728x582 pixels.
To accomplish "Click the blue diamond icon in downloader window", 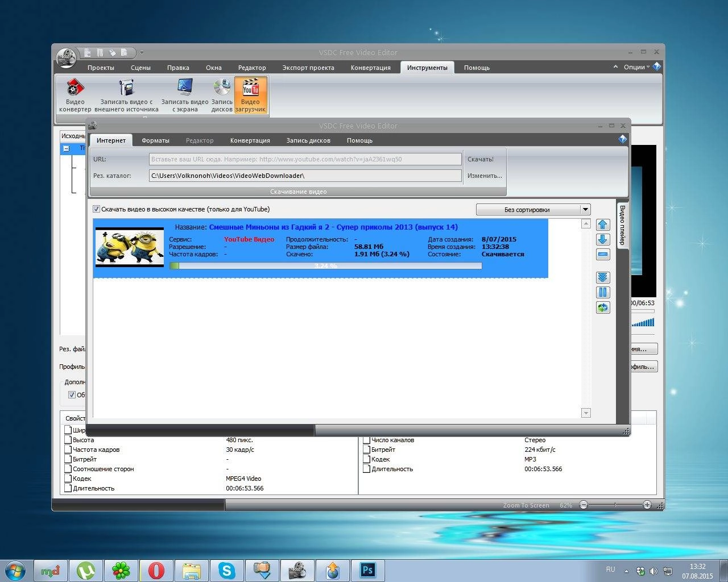I will pos(622,139).
